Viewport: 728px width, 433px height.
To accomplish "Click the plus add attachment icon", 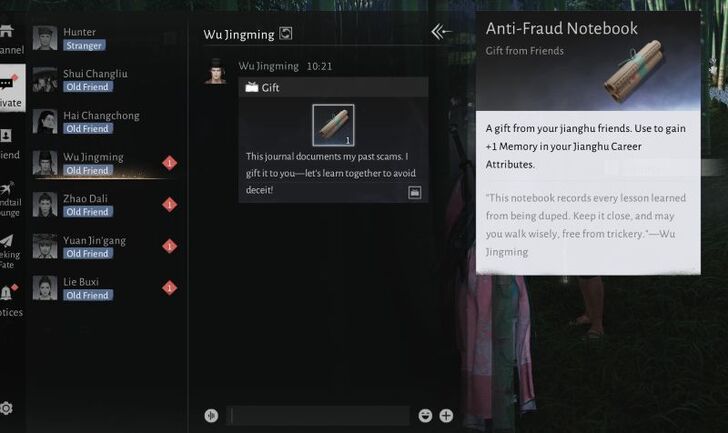I will pyautogui.click(x=446, y=415).
